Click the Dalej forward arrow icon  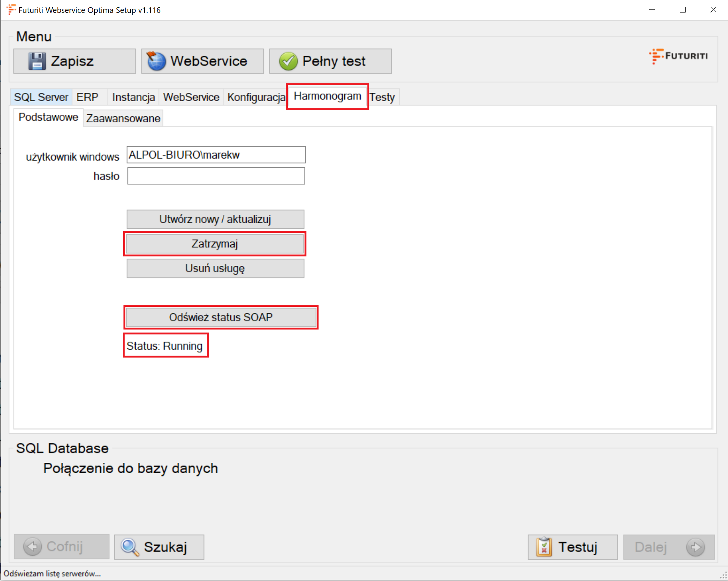695,547
